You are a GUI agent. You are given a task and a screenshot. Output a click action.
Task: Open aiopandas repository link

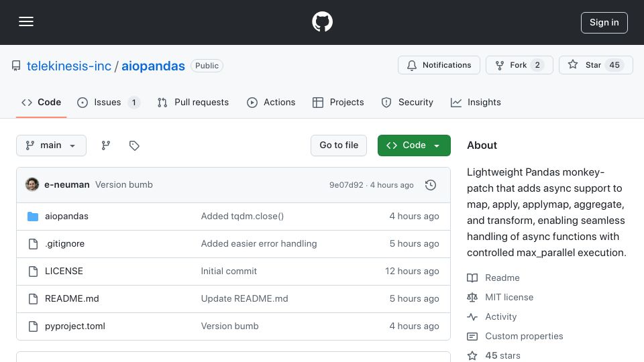(x=153, y=66)
